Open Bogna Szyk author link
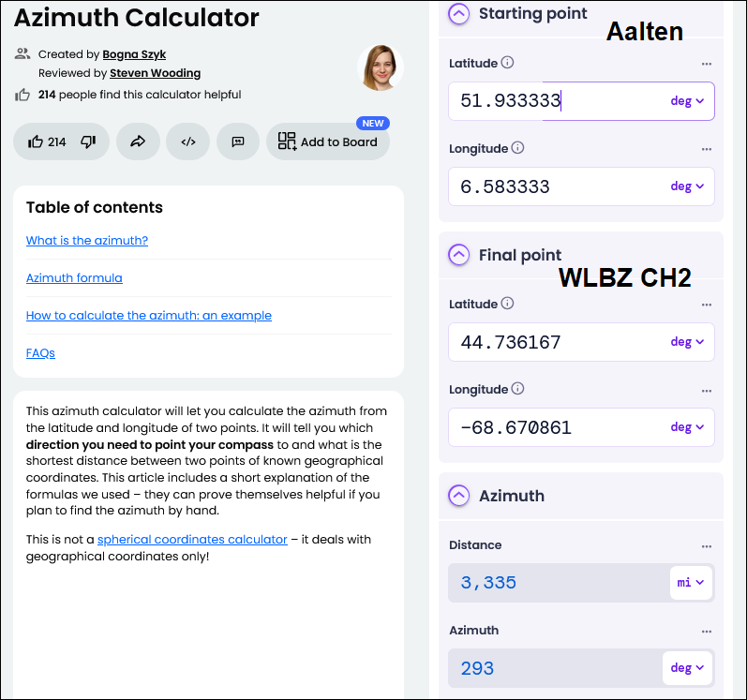The height and width of the screenshot is (700, 747). point(134,54)
